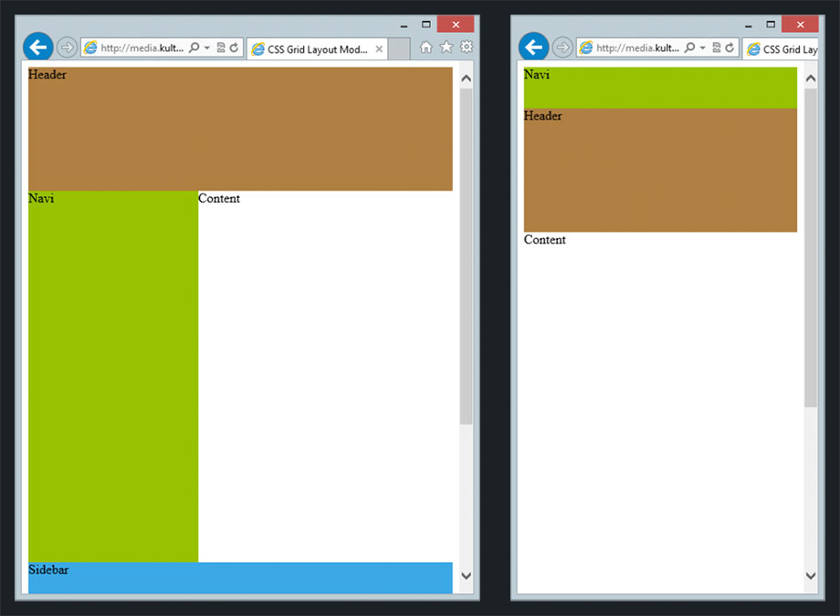This screenshot has height=616, width=840.
Task: Click the Forward arrow in left browser window
Action: pyautogui.click(x=67, y=47)
